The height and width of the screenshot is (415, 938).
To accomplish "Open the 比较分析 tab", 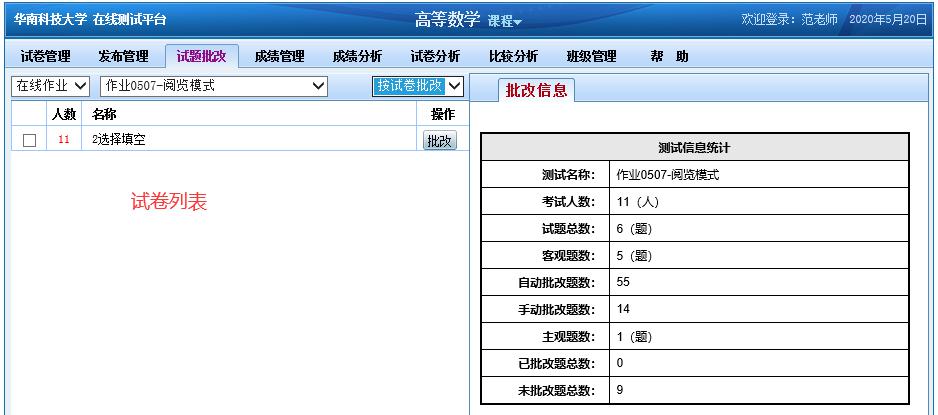I will (513, 56).
